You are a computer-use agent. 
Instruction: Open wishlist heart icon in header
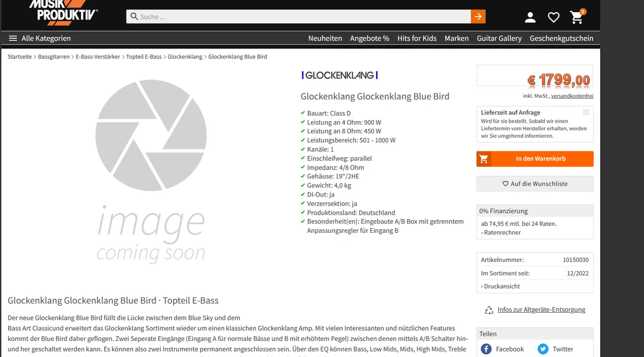coord(553,18)
